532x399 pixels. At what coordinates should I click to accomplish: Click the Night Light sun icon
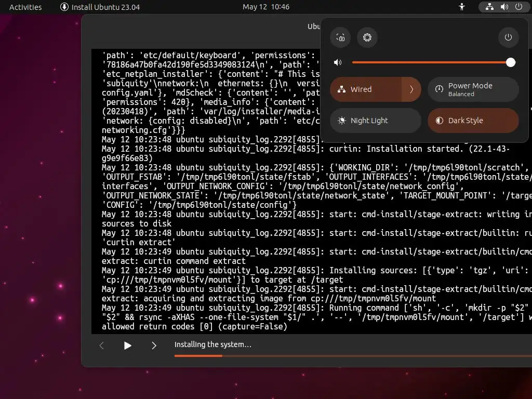coord(342,121)
